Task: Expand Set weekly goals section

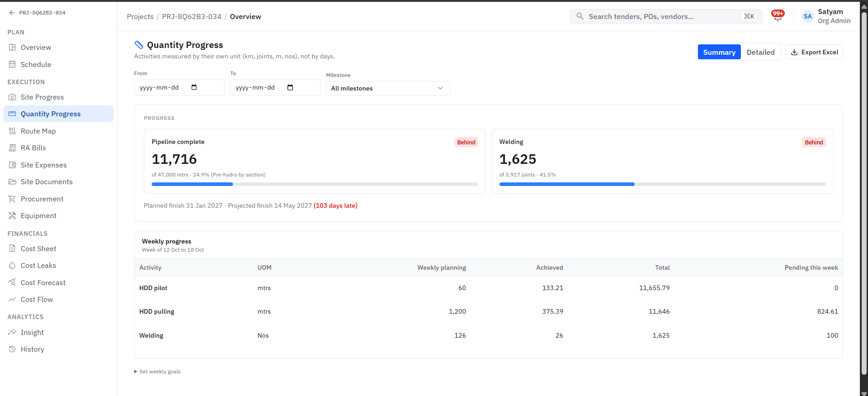Action: click(x=157, y=372)
